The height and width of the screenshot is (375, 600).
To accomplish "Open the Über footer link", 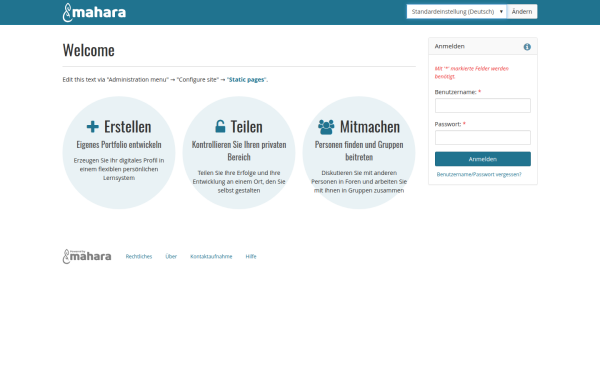I will pos(171,256).
